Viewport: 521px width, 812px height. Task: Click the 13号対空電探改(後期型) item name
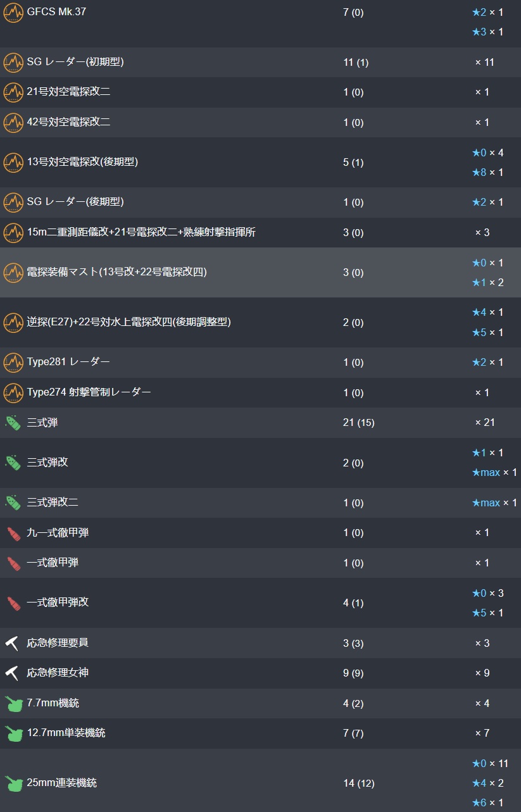[82, 161]
